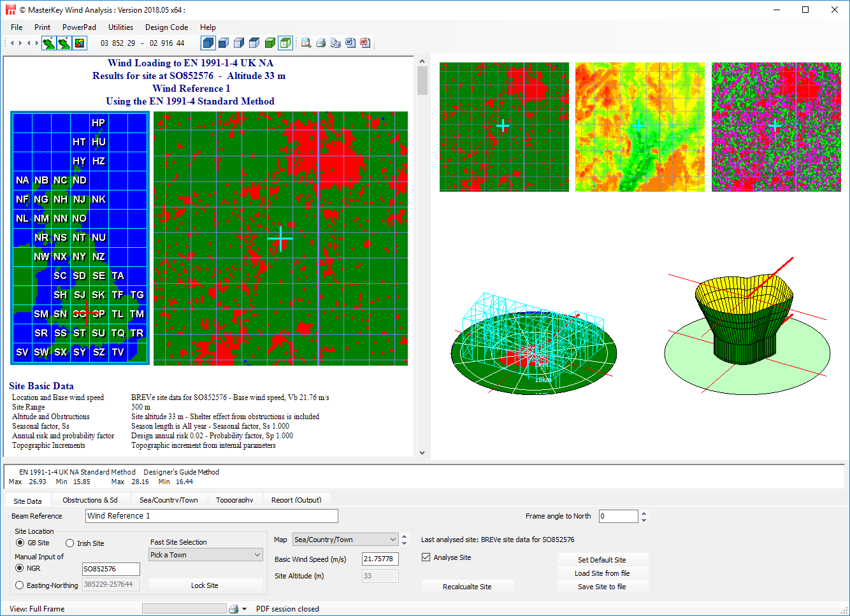Open print preview with the magnifier icon
This screenshot has height=616, width=850.
(x=306, y=43)
